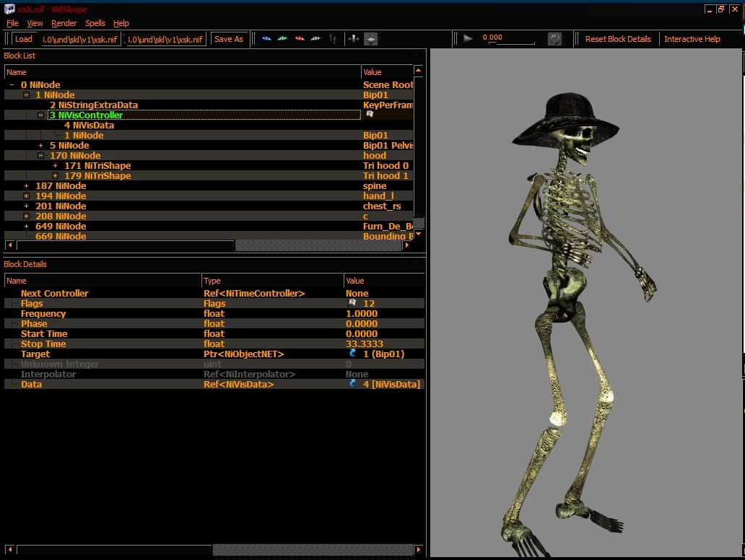This screenshot has height=560, width=745.
Task: Expand the 208 NiNode branch
Action: (27, 216)
